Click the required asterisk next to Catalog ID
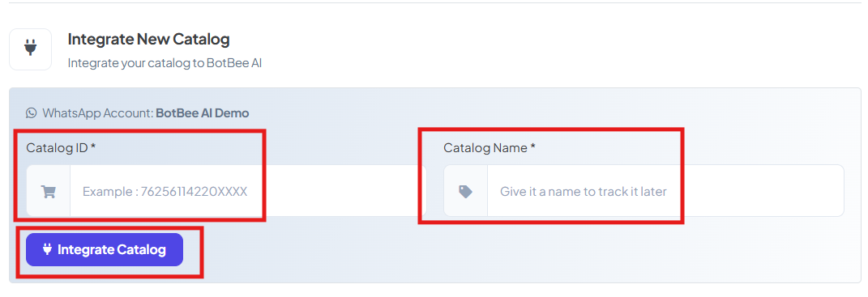 (93, 146)
